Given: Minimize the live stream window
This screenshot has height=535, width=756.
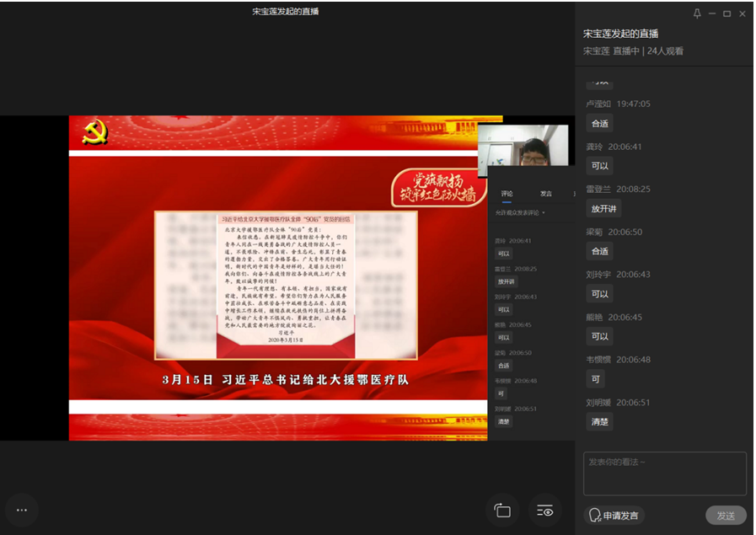Looking at the screenshot, I should pos(711,13).
